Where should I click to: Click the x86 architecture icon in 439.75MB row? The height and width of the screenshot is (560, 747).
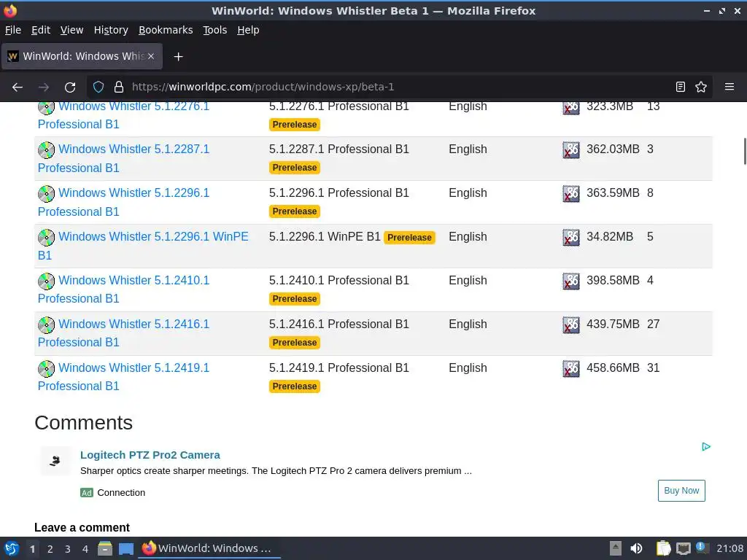tap(571, 325)
